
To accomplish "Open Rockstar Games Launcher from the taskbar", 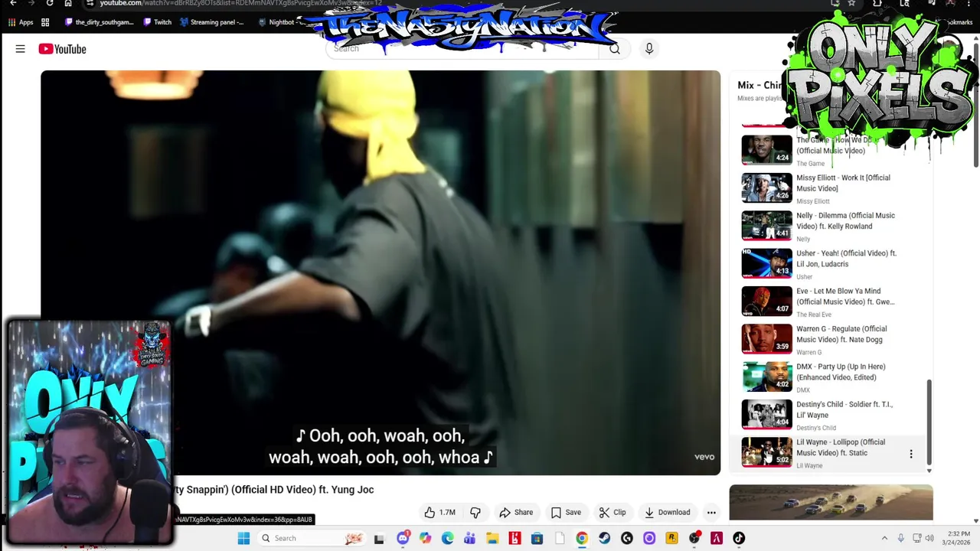I will pos(671,538).
